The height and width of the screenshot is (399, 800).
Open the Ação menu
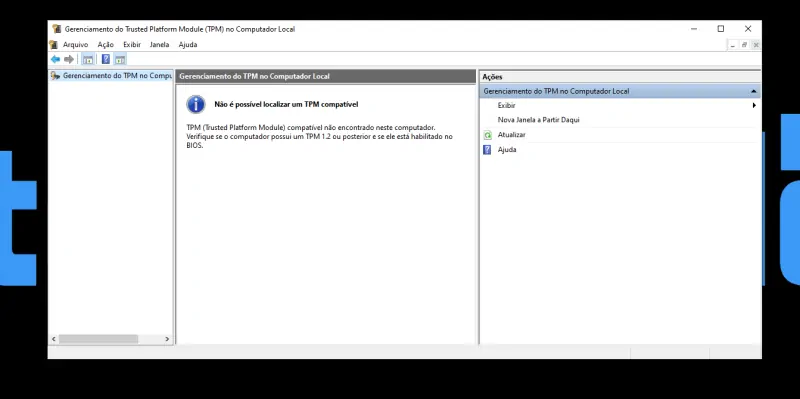click(106, 45)
